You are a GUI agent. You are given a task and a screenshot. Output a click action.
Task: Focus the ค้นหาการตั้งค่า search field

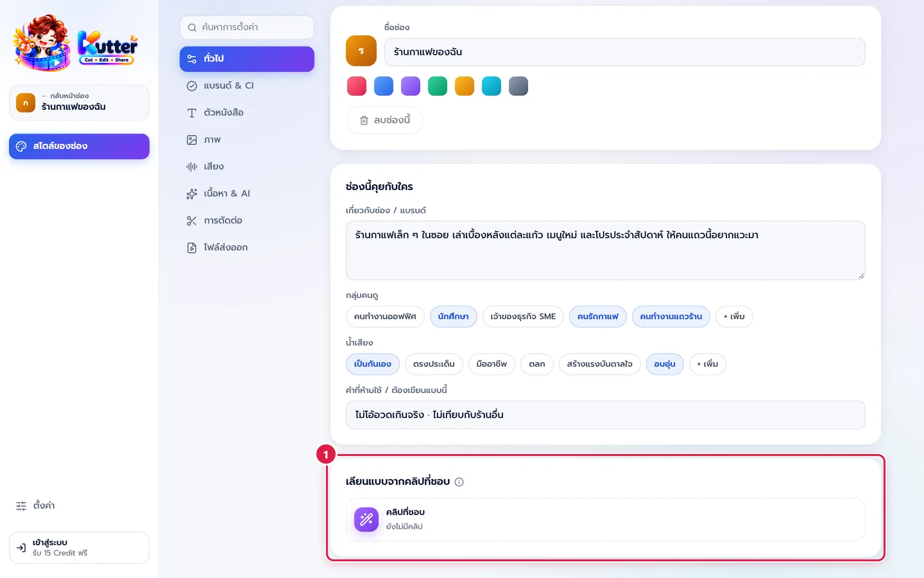pos(247,28)
